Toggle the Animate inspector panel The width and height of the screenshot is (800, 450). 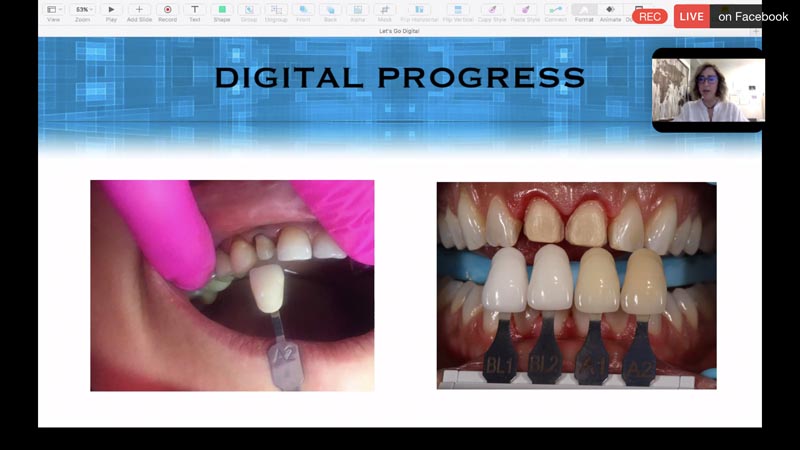coord(611,10)
